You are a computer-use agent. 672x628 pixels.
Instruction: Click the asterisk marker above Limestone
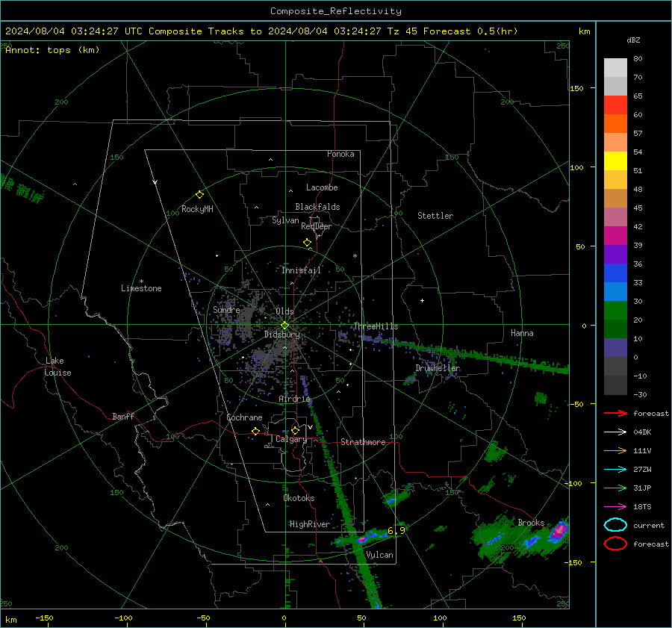click(141, 282)
